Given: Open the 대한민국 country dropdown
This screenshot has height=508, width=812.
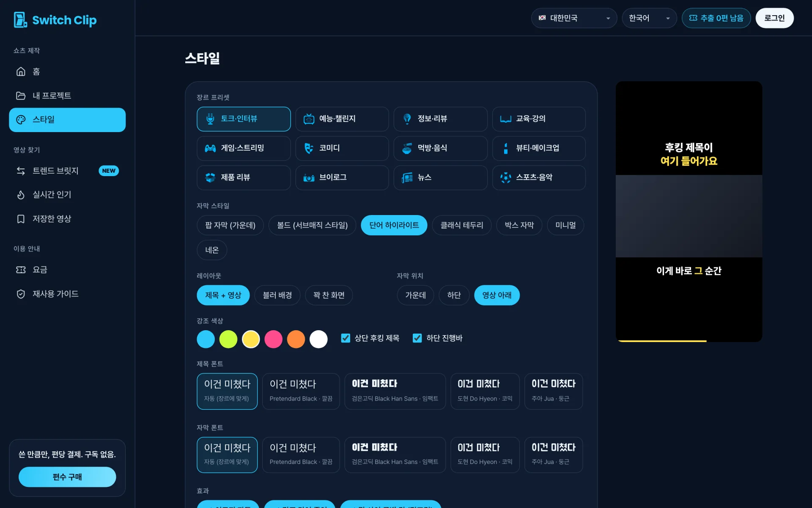Looking at the screenshot, I should [574, 18].
